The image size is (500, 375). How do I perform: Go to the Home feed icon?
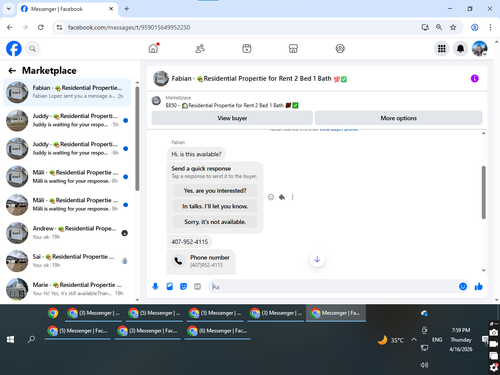tap(153, 49)
